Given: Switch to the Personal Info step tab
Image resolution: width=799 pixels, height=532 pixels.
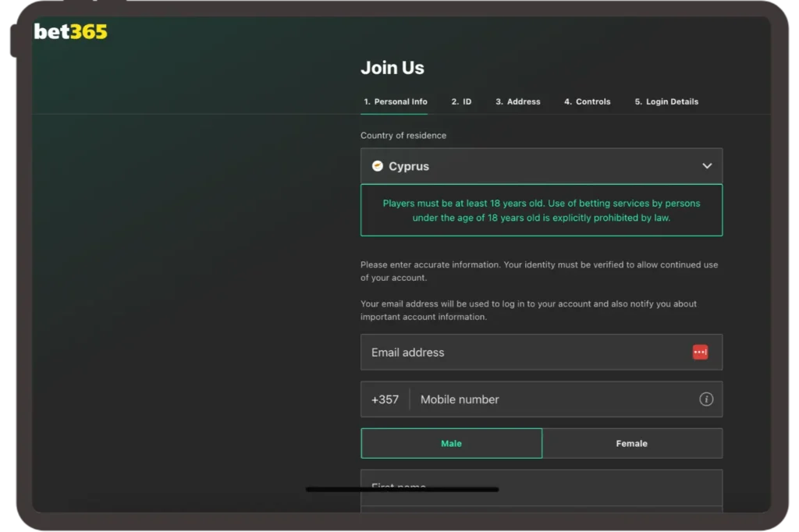Looking at the screenshot, I should tap(396, 101).
